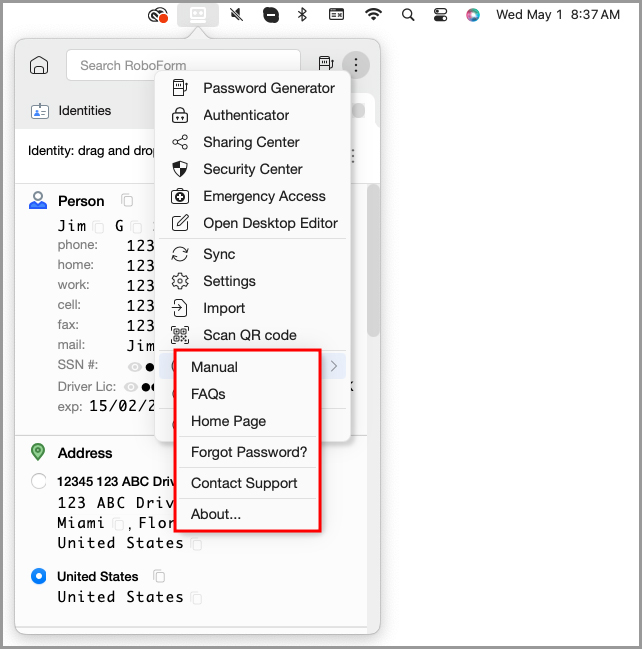
Task: Click the Sync circular arrows icon
Action: click(180, 254)
